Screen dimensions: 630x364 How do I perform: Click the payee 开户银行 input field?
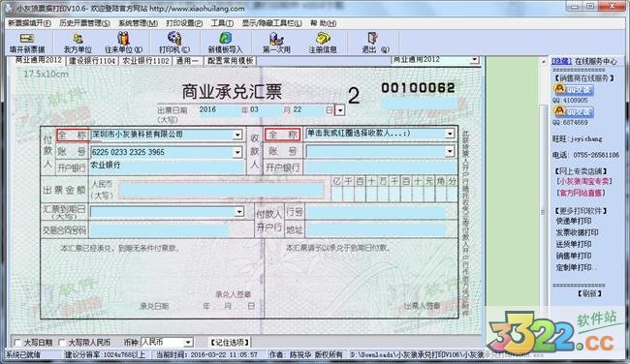click(381, 167)
